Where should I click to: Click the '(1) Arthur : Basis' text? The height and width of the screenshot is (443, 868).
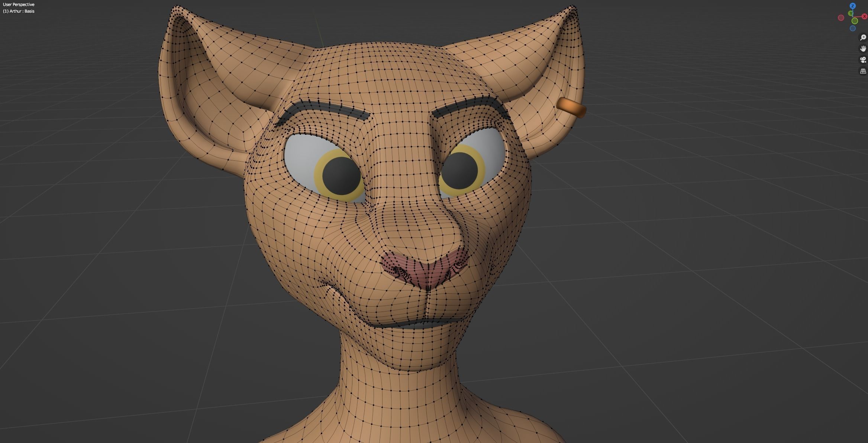tap(19, 11)
